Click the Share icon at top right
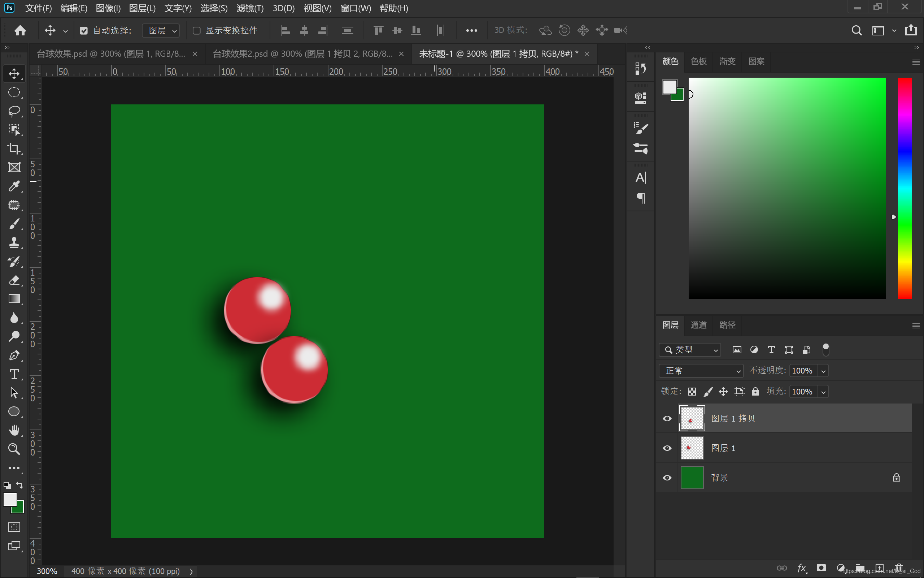924x578 pixels. [911, 30]
